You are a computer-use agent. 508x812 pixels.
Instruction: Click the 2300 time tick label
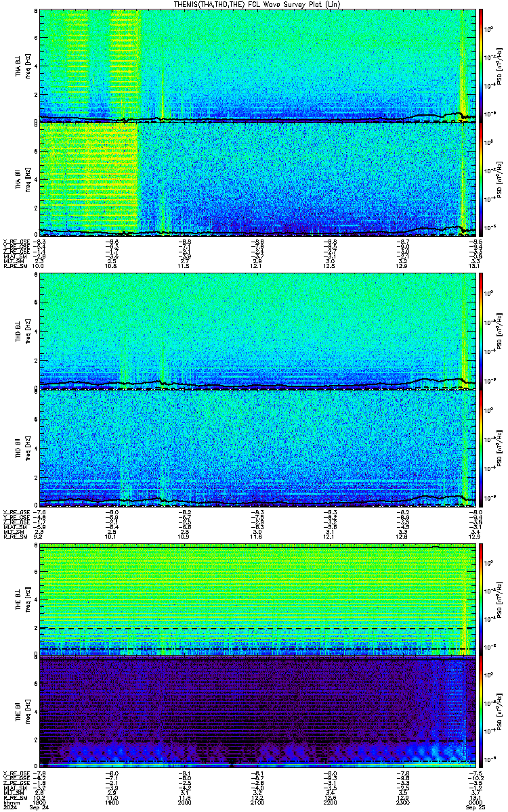pos(404,803)
